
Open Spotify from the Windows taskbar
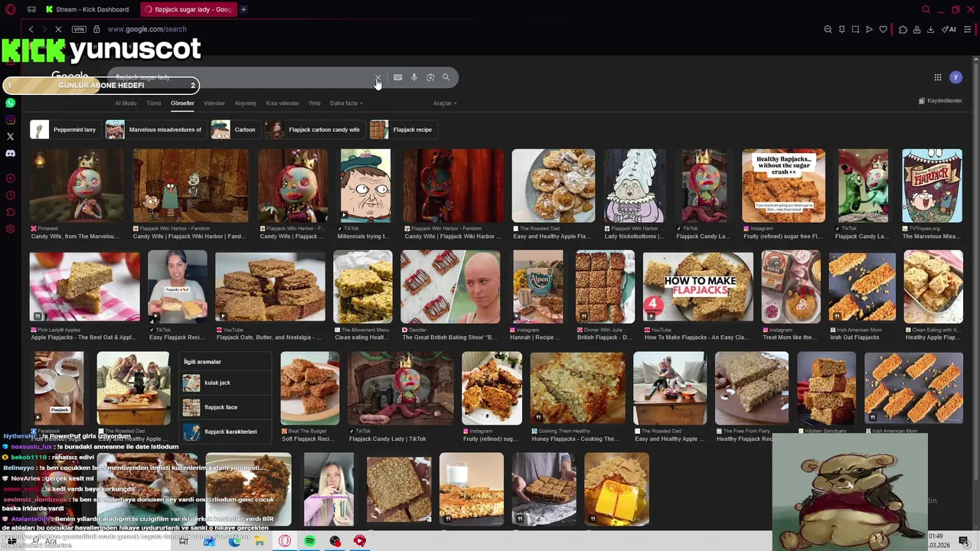pos(309,541)
